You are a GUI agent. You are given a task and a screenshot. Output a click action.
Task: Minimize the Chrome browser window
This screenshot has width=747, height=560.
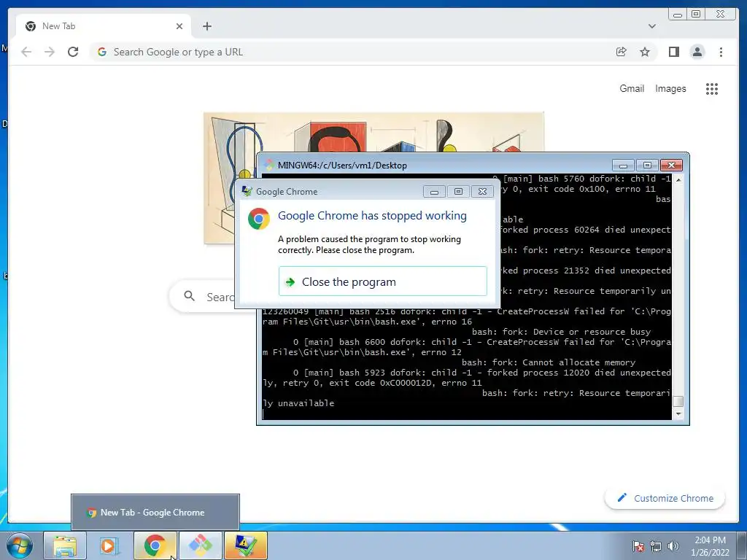click(x=678, y=15)
